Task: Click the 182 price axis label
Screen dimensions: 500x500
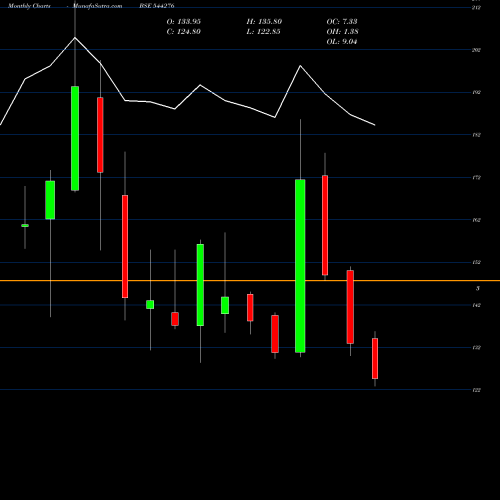Action: click(x=476, y=135)
